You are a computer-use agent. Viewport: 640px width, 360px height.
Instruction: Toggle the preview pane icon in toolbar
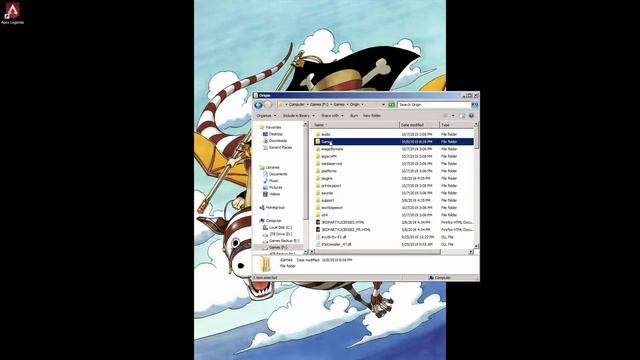coord(462,116)
